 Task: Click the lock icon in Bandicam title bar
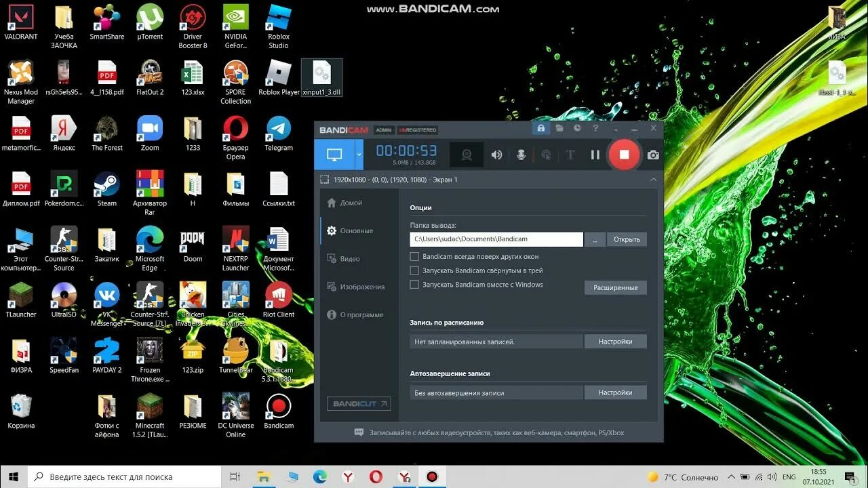(x=541, y=128)
